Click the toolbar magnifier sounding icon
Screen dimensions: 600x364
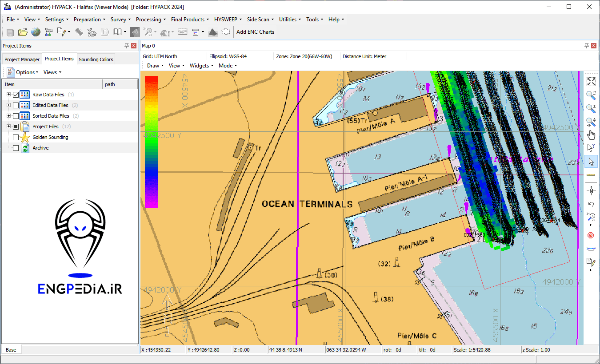pyautogui.click(x=148, y=32)
